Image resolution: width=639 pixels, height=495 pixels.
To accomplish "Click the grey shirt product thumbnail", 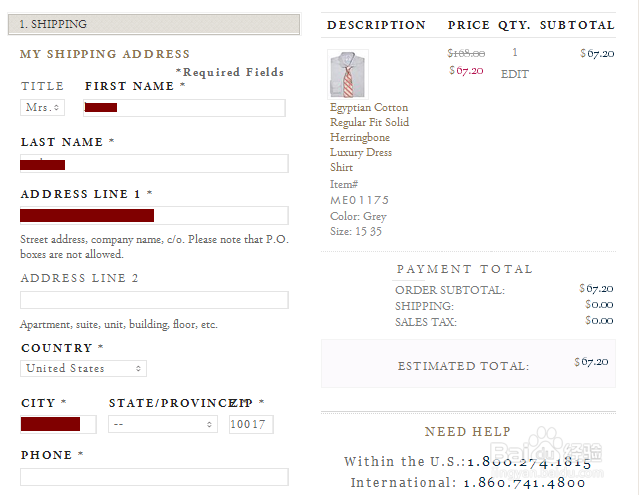I will pyautogui.click(x=347, y=74).
